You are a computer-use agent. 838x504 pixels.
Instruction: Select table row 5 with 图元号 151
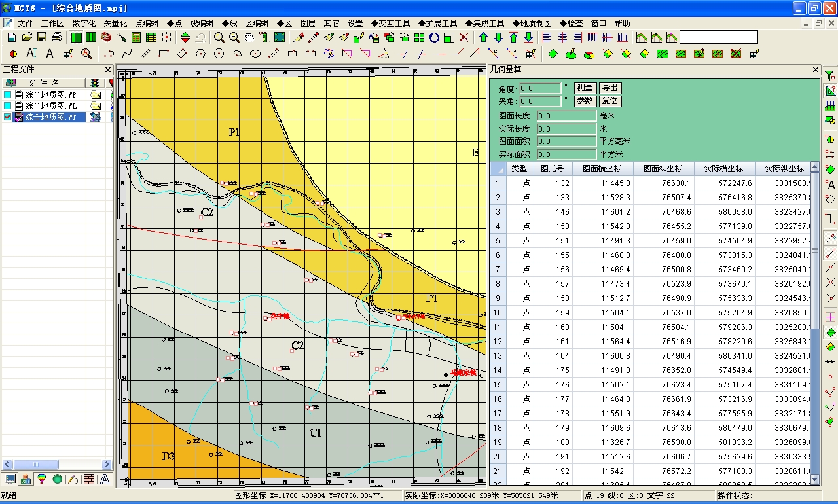[x=650, y=241]
